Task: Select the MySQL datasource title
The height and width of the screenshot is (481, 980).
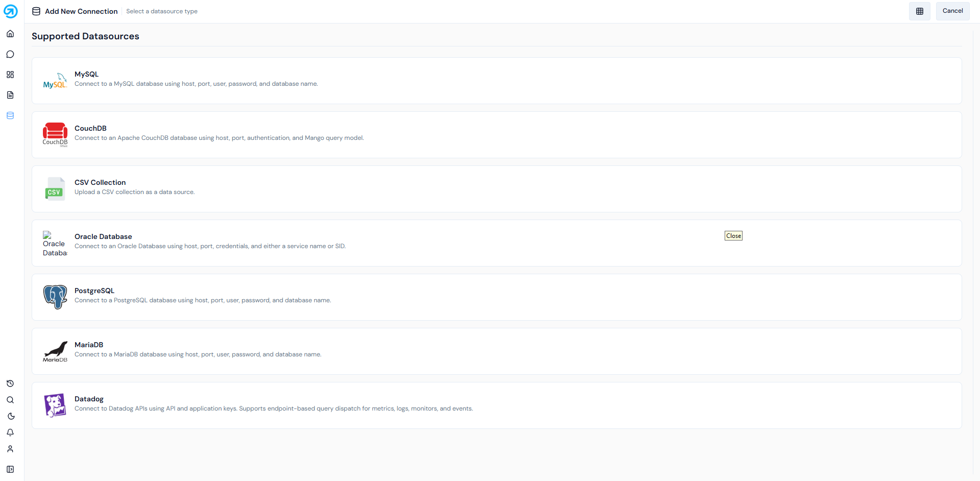Action: point(87,74)
